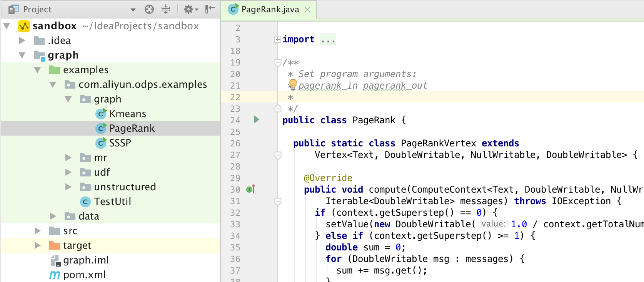
Task: Open the Project view dropdown
Action: tap(133, 10)
